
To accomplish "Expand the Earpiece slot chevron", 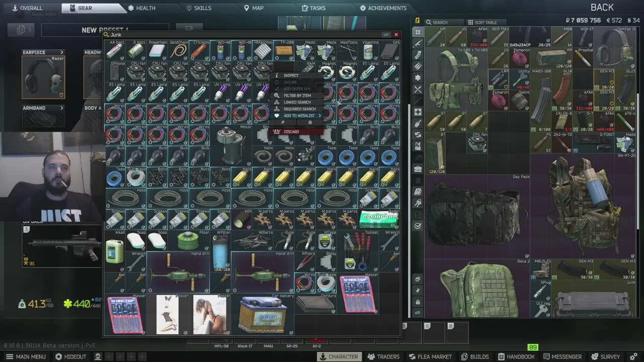I will (x=62, y=52).
